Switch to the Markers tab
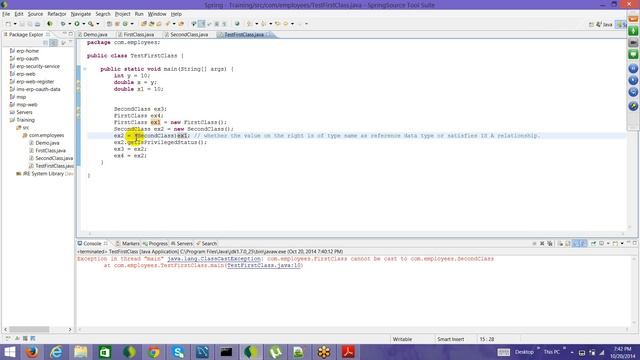This screenshot has height=360, width=640. tap(128, 243)
